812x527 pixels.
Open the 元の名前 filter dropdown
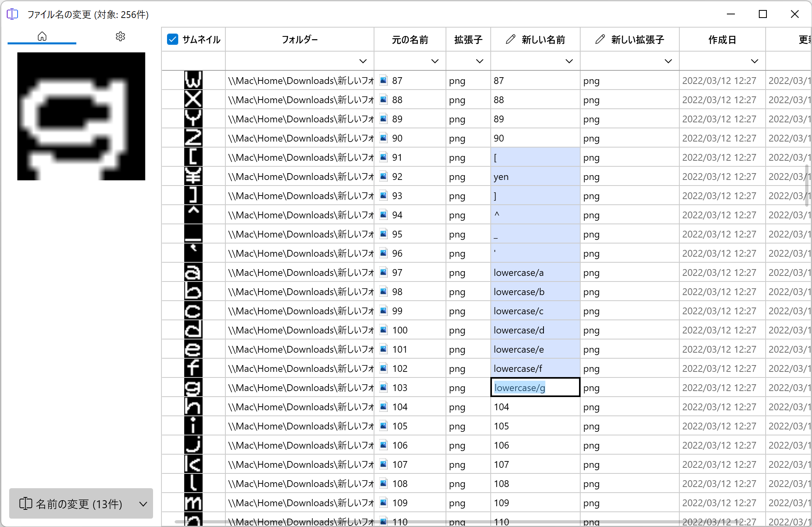pyautogui.click(x=435, y=61)
